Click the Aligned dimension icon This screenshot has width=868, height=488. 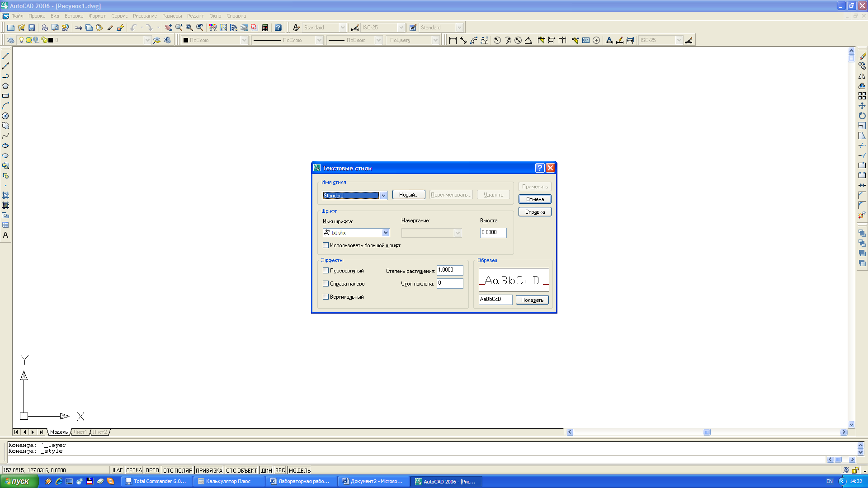tap(463, 40)
